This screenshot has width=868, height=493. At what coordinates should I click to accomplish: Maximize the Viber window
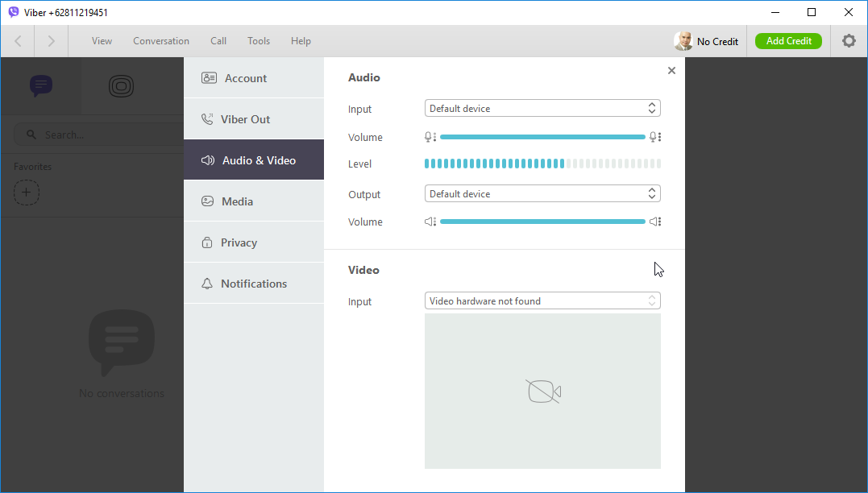[812, 12]
